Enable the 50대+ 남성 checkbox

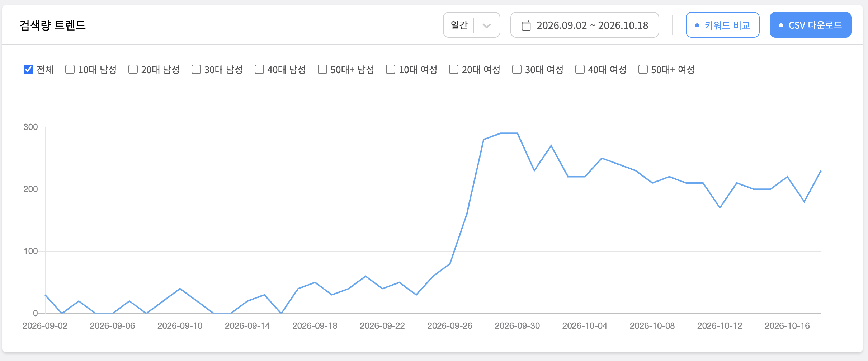coord(322,69)
